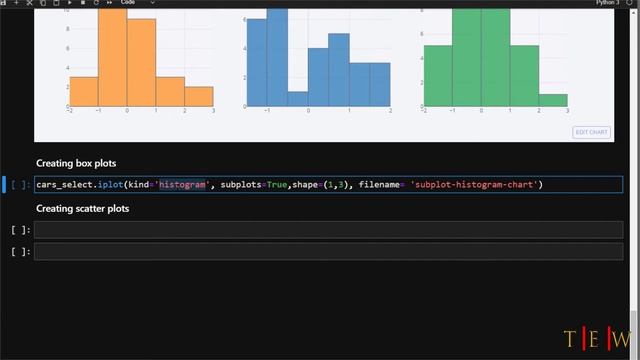640x360 pixels.
Task: Interrupt the kernel with the stop icon
Action: click(83, 2)
